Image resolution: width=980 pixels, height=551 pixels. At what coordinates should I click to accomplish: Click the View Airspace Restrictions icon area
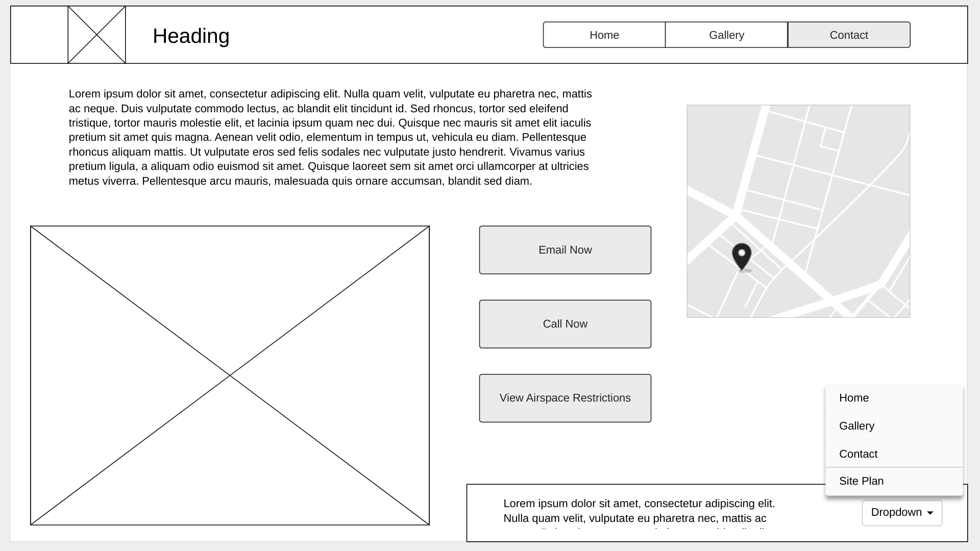565,397
